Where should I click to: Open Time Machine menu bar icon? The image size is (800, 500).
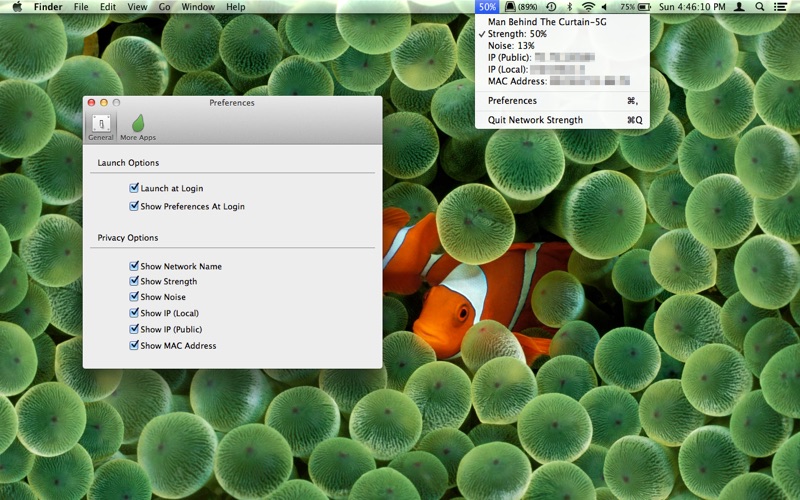[551, 7]
